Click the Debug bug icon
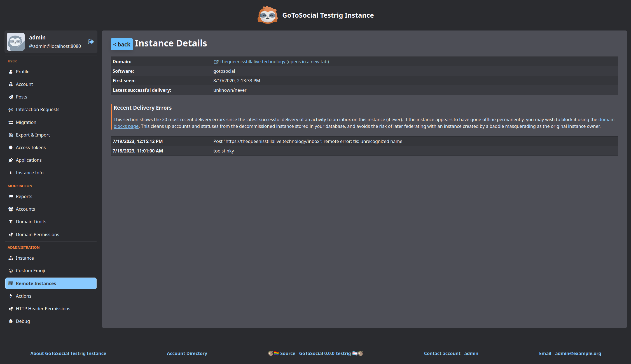The width and height of the screenshot is (631, 364). coord(11,321)
